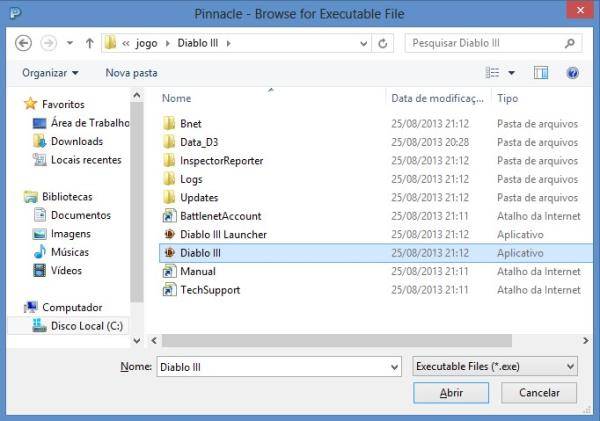This screenshot has height=421, width=600.
Task: Select the Bnet folder icon
Action: tap(169, 123)
